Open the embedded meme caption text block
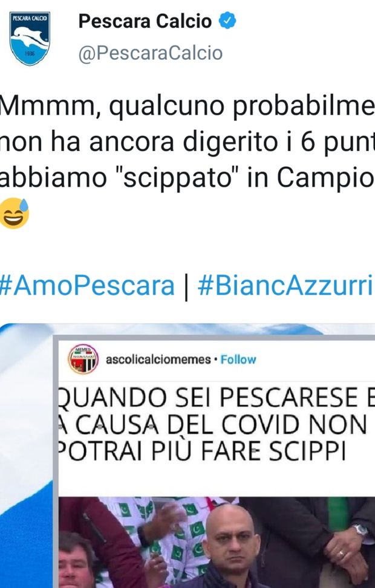This screenshot has width=375, height=588. pyautogui.click(x=216, y=424)
